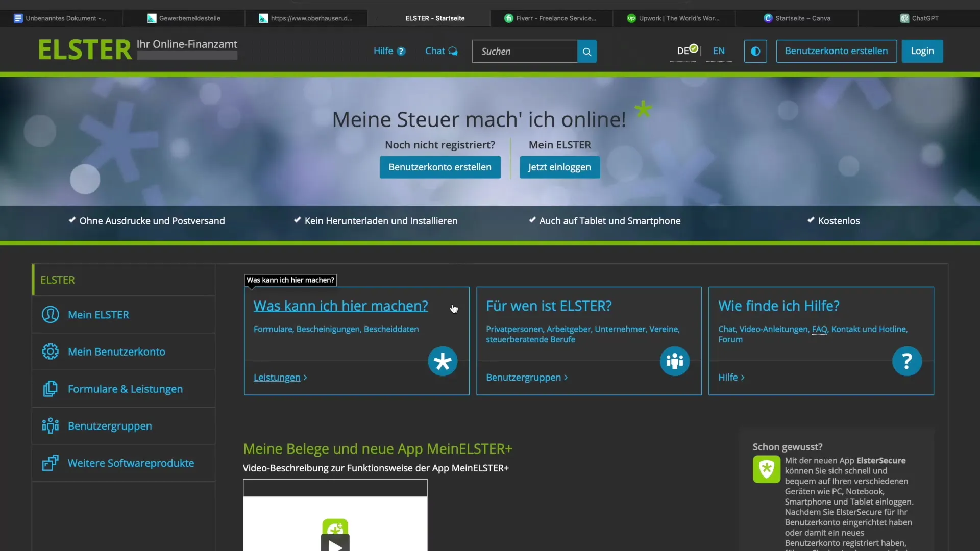Switch to the Upwork browser tab
Image resolution: width=980 pixels, height=551 pixels.
point(674,18)
